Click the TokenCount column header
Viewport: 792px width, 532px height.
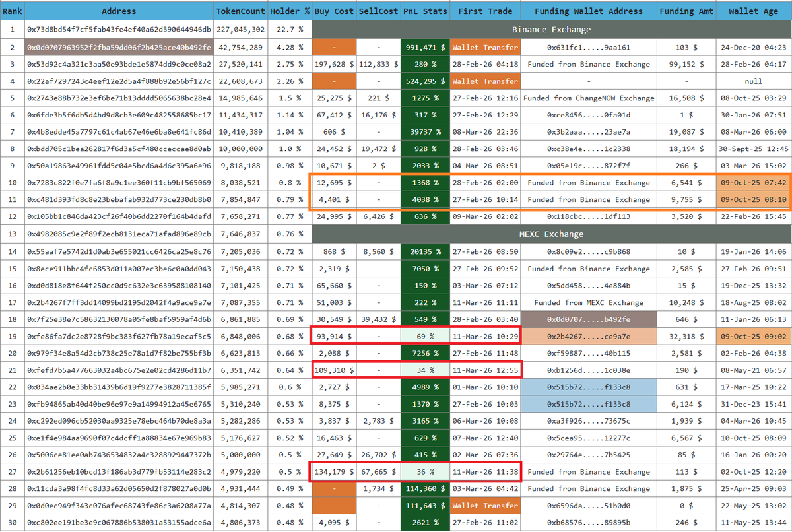tap(240, 11)
